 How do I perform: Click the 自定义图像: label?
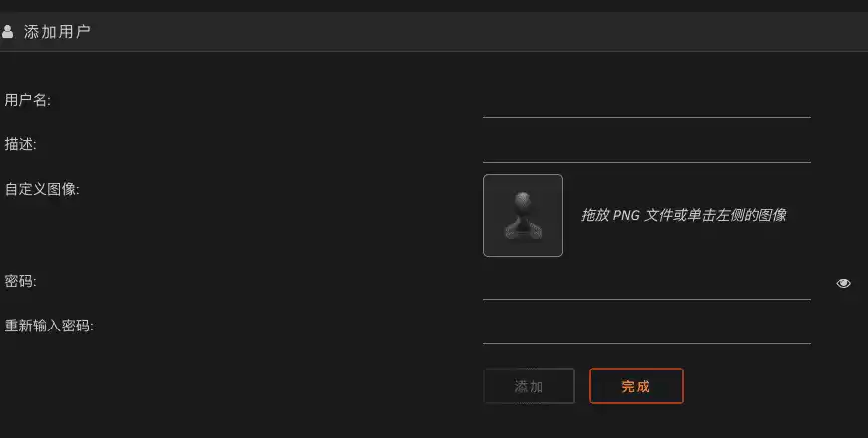(x=42, y=189)
